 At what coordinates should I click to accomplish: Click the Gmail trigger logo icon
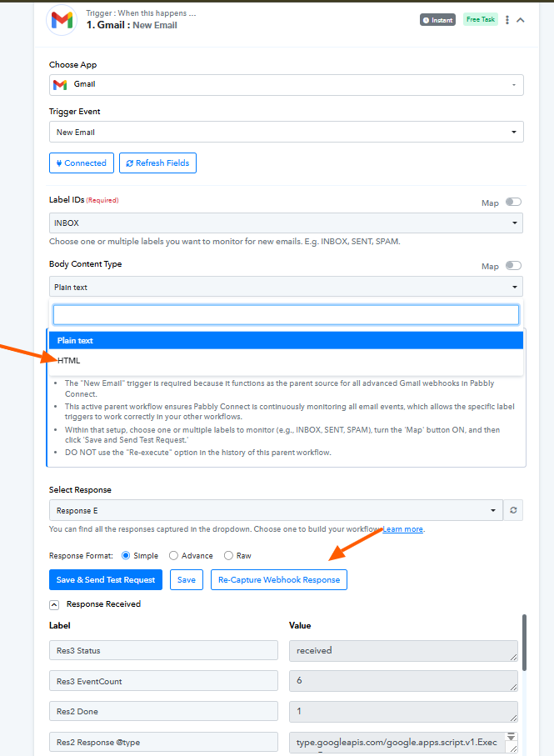click(61, 19)
